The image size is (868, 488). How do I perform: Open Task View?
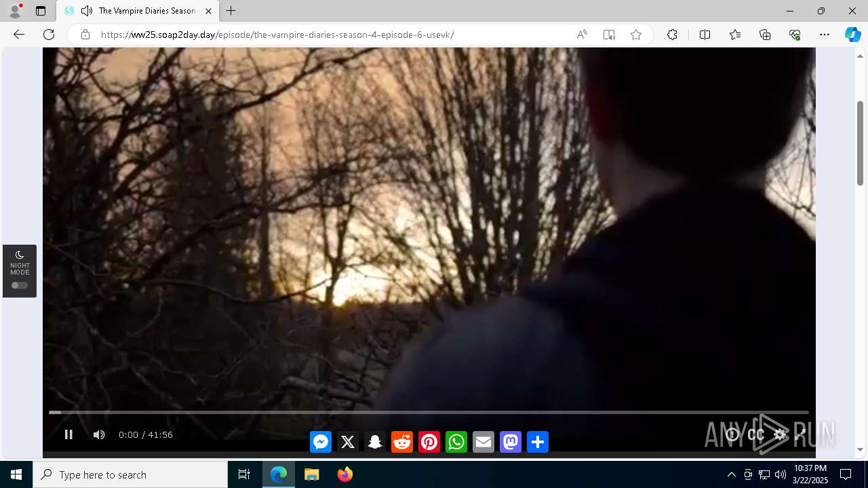click(244, 474)
